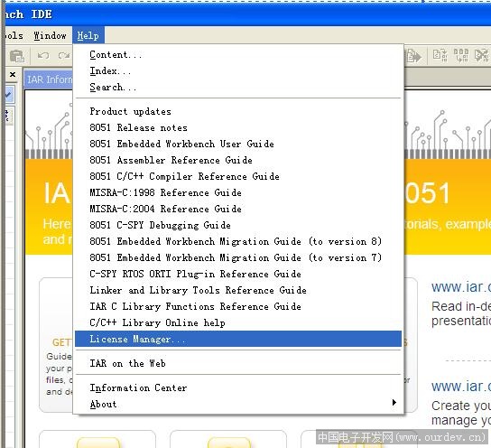The image size is (491, 448).
Task: Open 8051 C/C++ Compiler Reference Guide
Action: click(238, 177)
